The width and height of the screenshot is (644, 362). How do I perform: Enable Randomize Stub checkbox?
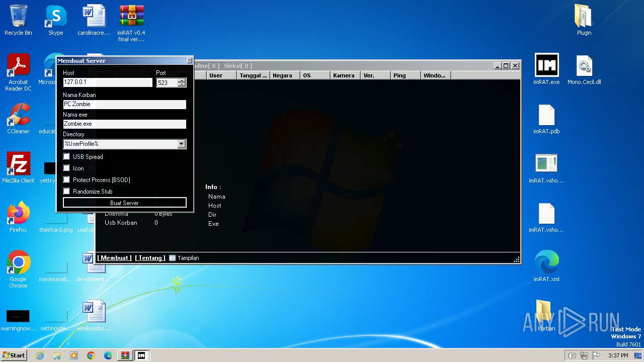pos(66,191)
